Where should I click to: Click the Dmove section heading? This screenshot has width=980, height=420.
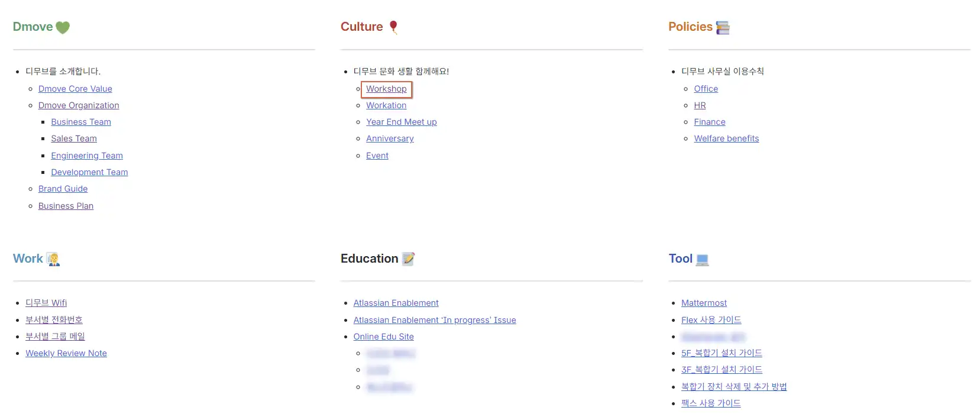pyautogui.click(x=33, y=27)
